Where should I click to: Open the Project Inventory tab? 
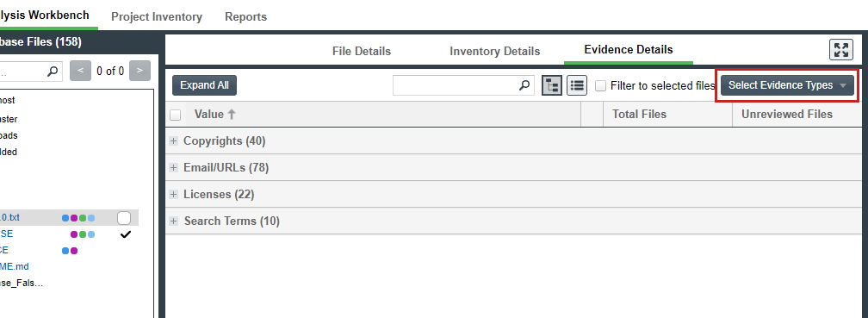click(x=157, y=16)
